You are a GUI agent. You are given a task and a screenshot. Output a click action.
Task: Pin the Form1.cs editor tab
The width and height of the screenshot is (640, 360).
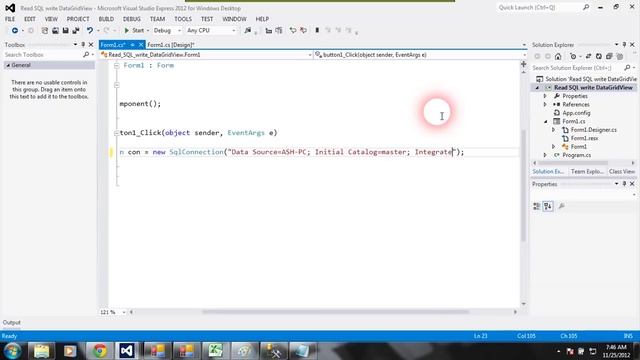point(132,45)
